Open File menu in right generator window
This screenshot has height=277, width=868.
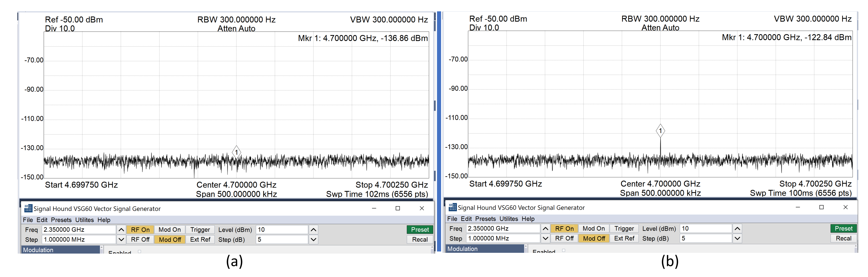[452, 219]
